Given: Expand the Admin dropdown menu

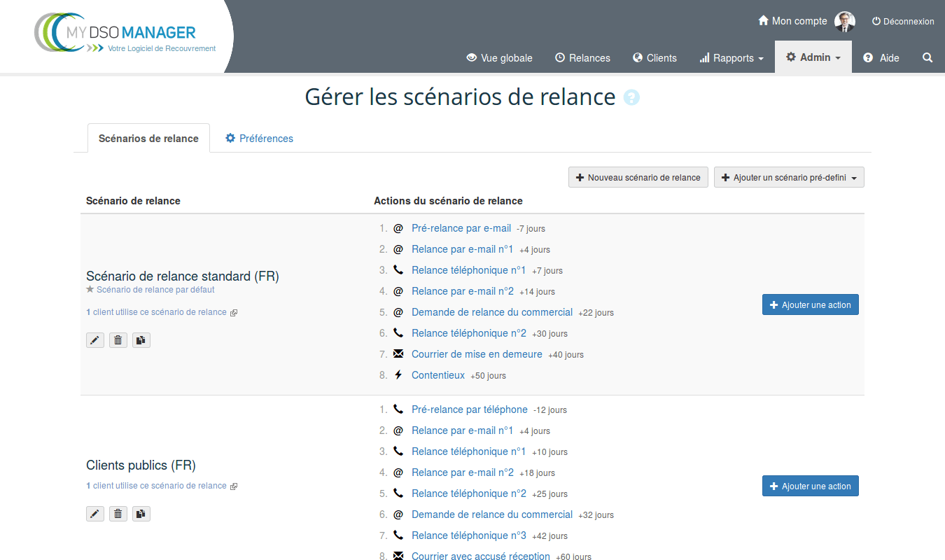Looking at the screenshot, I should tap(813, 58).
